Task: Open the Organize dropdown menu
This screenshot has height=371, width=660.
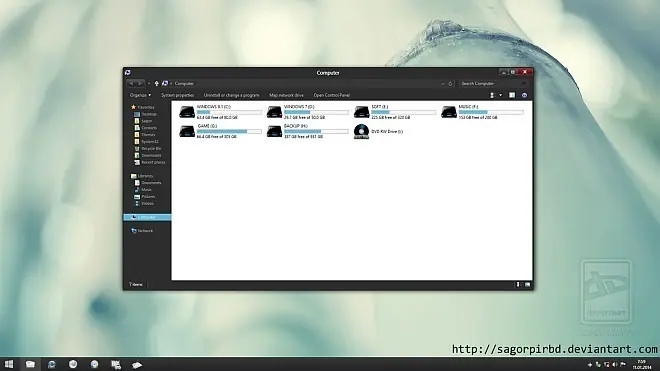Action: click(x=140, y=95)
